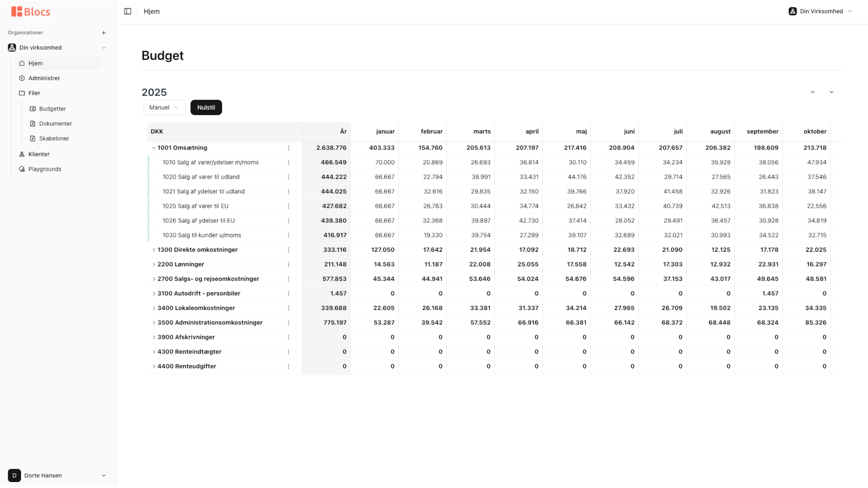Go to Budgetter in sidebar

click(x=52, y=109)
